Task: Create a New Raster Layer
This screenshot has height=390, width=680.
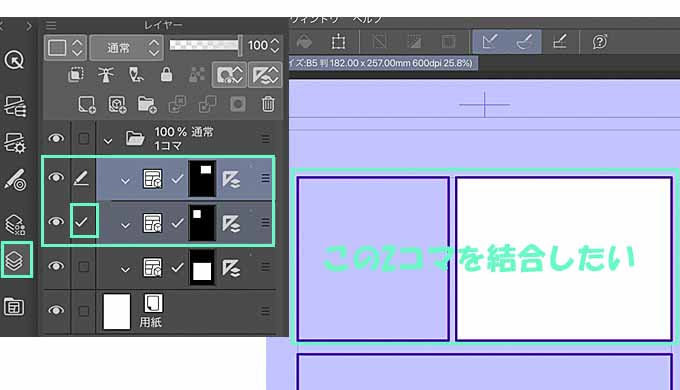Action: point(87,105)
